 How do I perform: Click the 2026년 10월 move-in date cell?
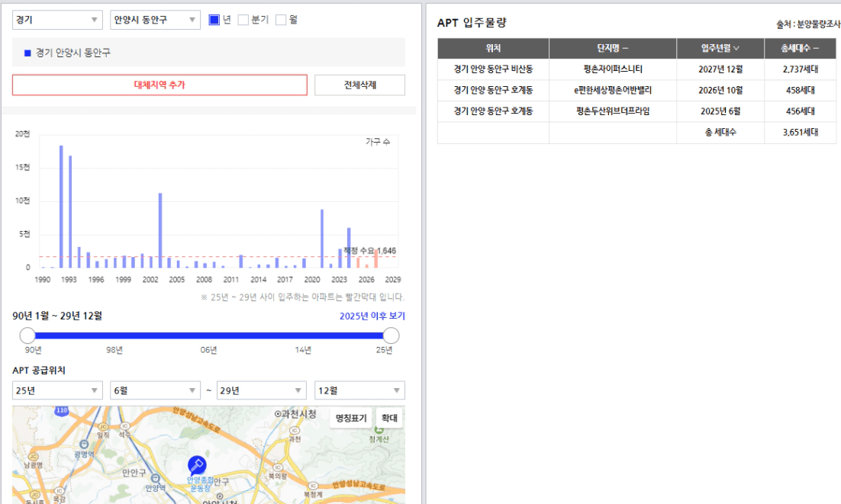[720, 90]
